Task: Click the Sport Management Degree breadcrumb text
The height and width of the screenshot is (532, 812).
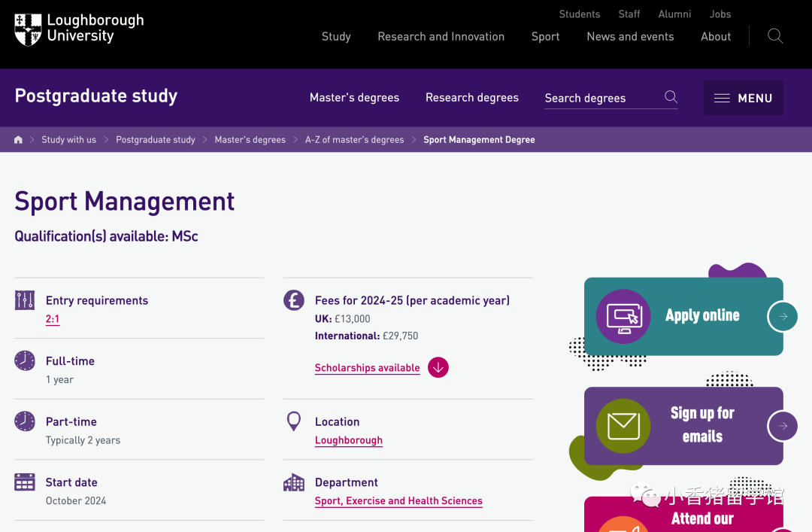Action: point(479,139)
